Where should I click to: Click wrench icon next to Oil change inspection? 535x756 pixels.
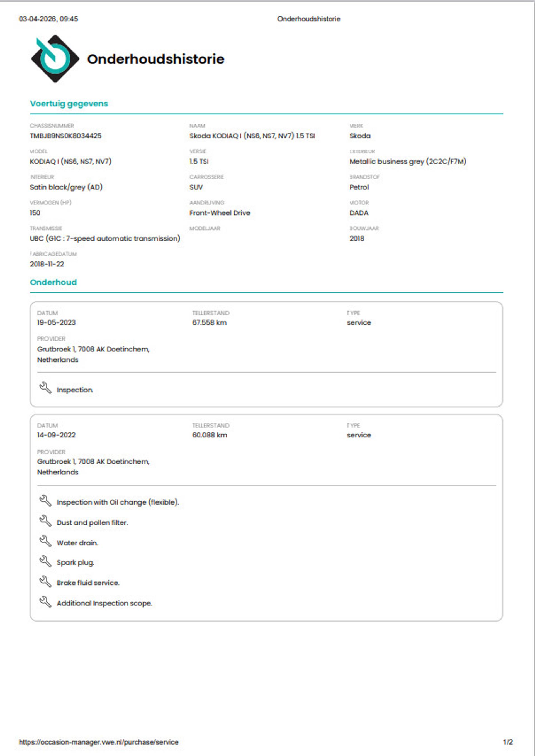pos(45,500)
